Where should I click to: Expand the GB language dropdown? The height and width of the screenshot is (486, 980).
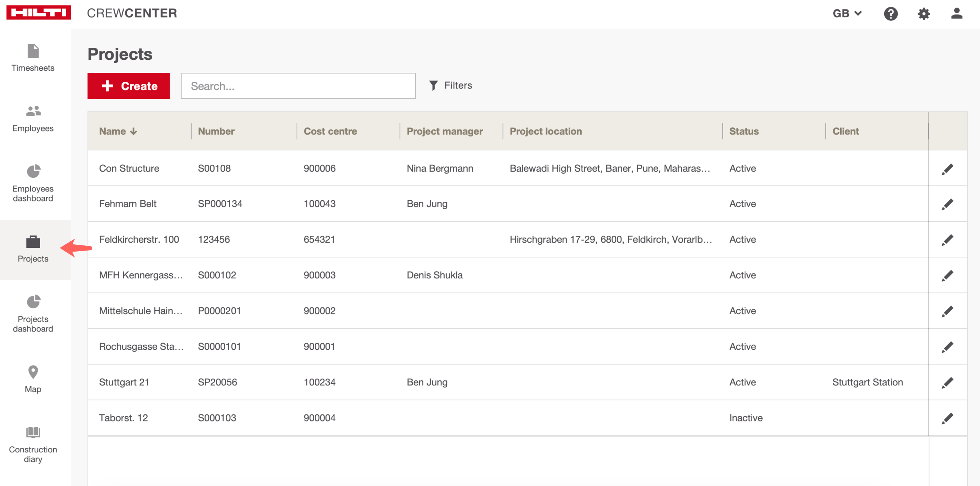click(847, 14)
